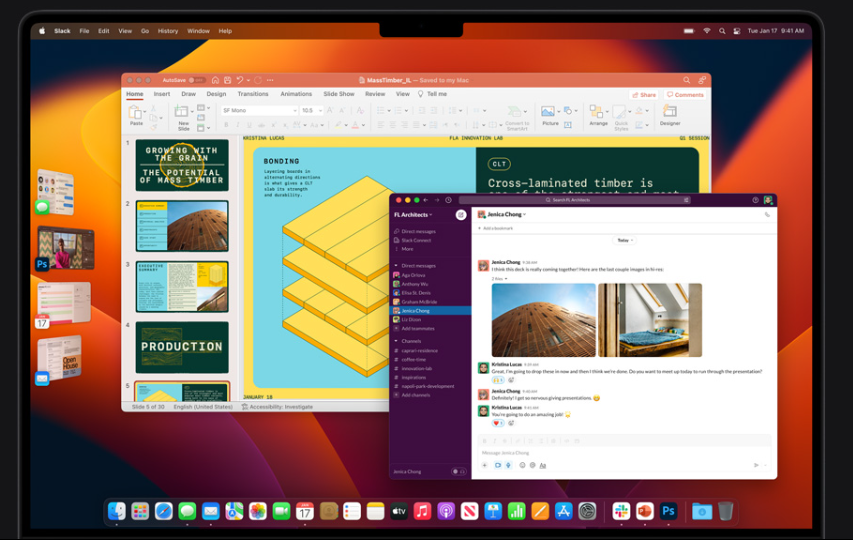This screenshot has height=540, width=853.
Task: Select slide 1 Growing With The Grain thumbnail
Action: coord(182,165)
